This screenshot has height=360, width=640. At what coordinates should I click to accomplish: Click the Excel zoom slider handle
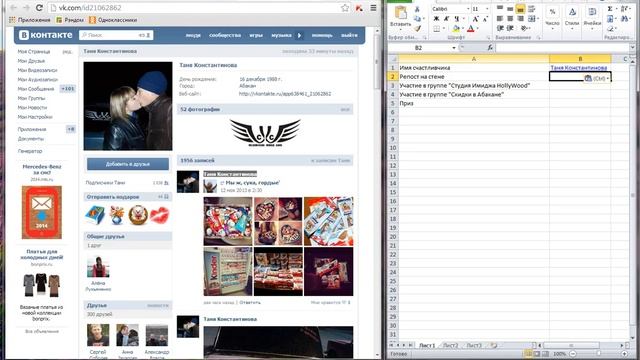point(599,353)
